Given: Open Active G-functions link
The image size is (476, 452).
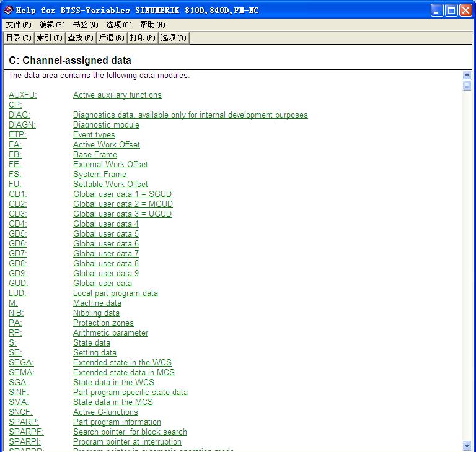Looking at the screenshot, I should click(105, 412).
